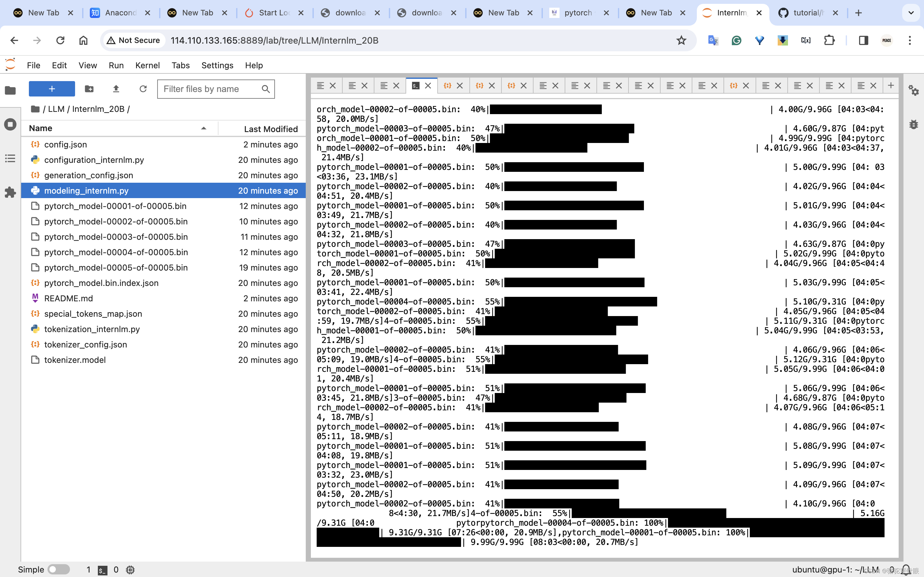
Task: Click the New Folder icon
Action: (x=89, y=89)
